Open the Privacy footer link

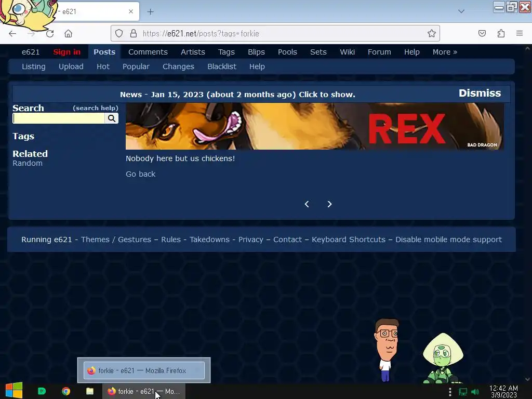coord(251,239)
